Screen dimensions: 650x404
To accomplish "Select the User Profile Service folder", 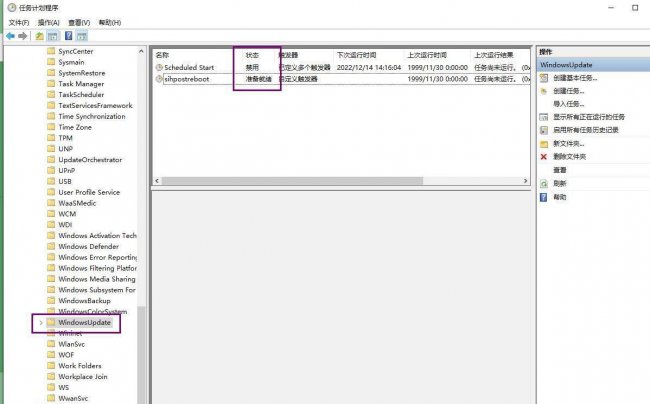I will click(89, 192).
